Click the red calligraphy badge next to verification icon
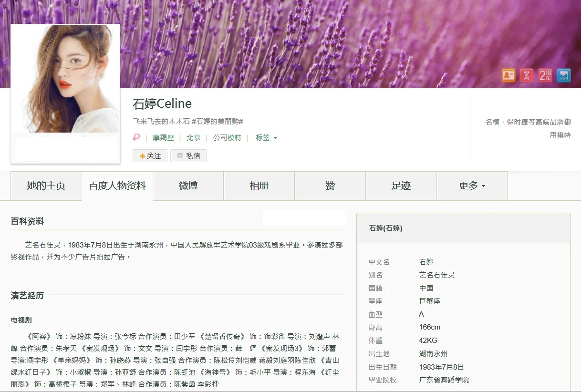581x392 pixels. click(527, 75)
